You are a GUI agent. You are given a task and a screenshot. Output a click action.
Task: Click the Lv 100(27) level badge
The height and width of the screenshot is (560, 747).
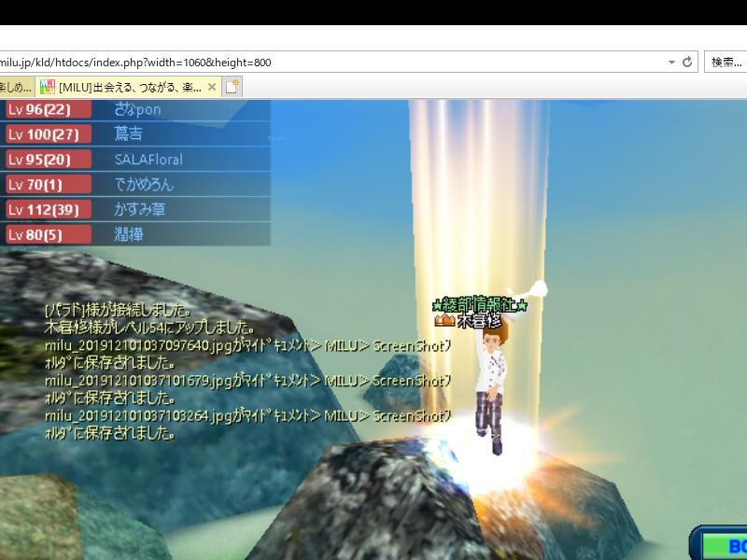49,134
